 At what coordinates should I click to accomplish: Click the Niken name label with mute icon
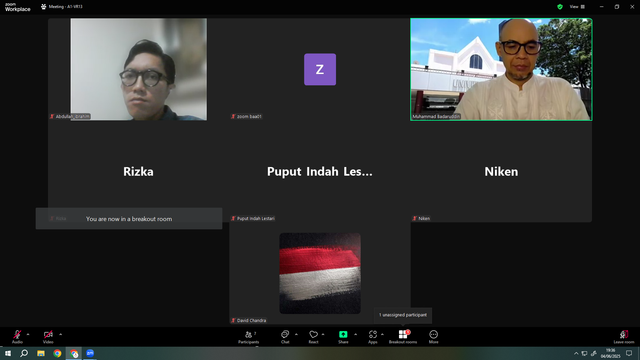(x=421, y=218)
